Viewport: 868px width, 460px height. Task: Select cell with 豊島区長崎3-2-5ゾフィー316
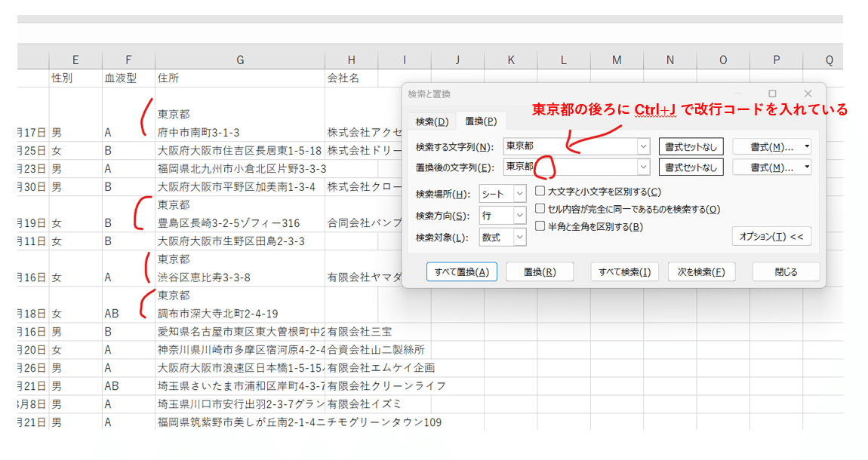[240, 214]
